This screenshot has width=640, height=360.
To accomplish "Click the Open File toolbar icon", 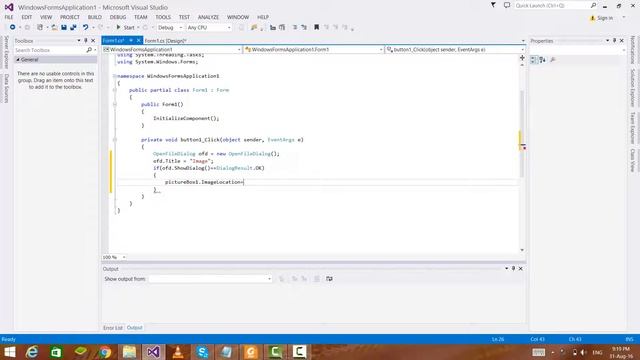I will [54, 27].
